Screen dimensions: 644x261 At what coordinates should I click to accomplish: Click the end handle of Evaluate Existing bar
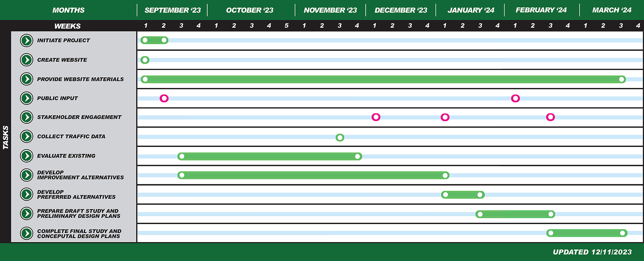pos(357,157)
